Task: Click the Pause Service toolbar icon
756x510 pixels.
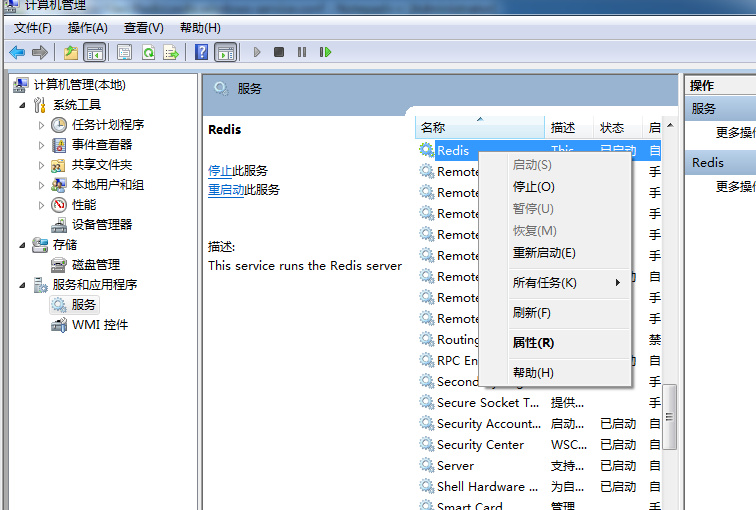Action: (x=302, y=52)
